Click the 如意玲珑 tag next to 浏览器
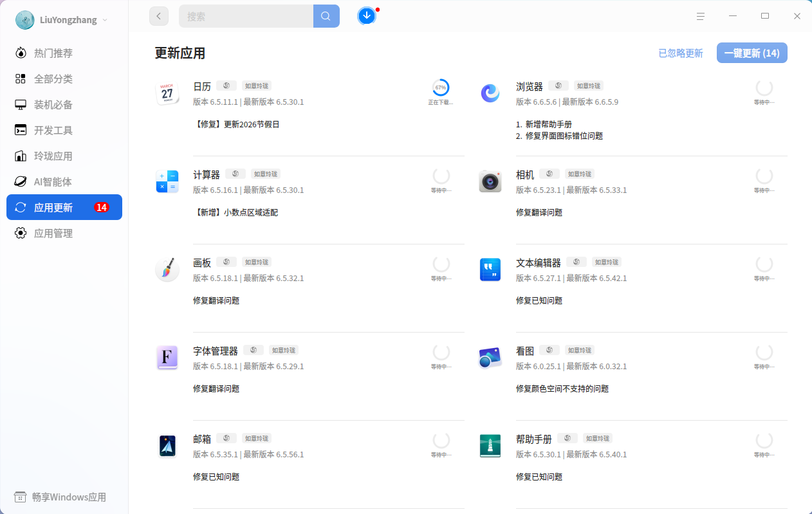 [x=589, y=86]
